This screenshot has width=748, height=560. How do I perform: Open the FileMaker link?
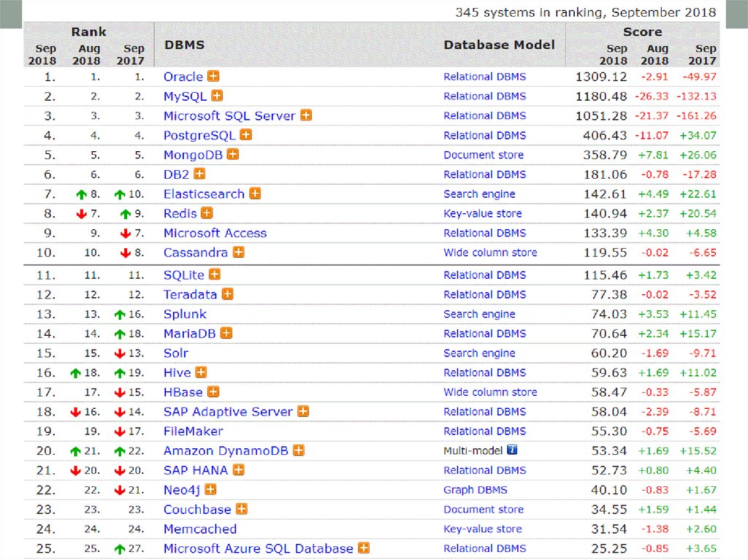193,431
